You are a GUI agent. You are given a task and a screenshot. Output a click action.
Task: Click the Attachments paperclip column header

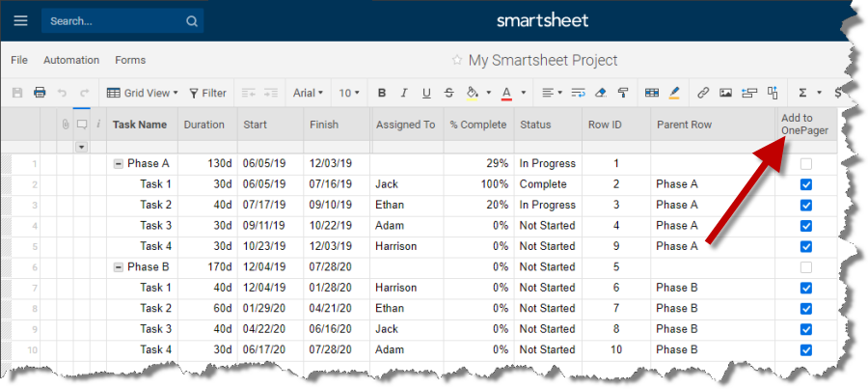66,125
